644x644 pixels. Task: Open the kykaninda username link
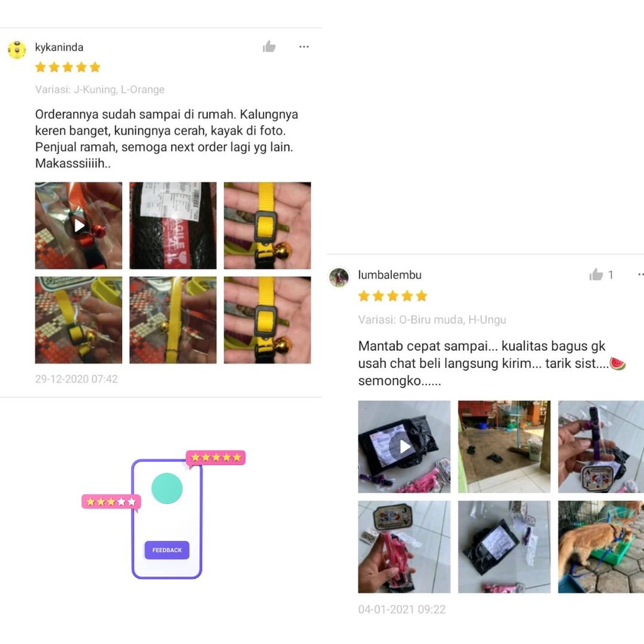(59, 47)
